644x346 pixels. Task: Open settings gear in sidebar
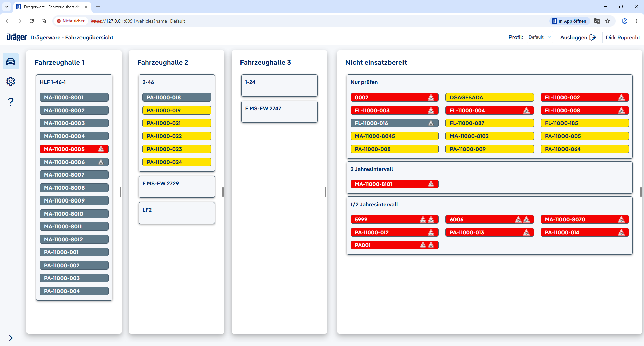coord(11,81)
